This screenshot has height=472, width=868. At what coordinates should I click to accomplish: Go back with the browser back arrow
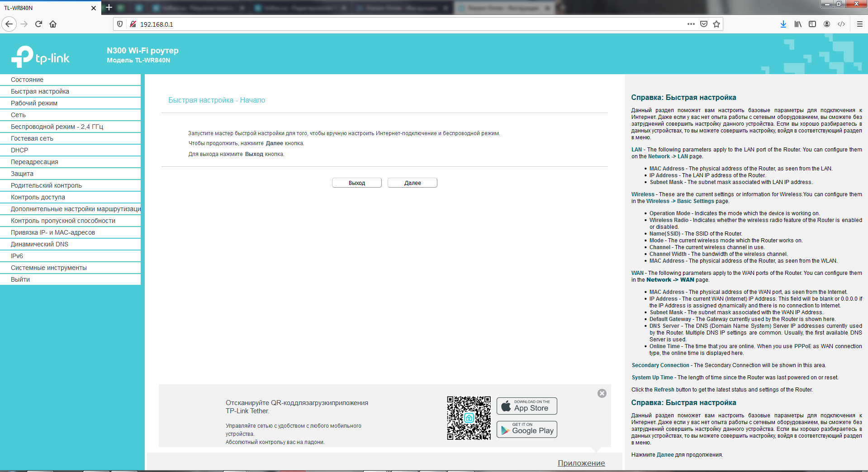point(9,24)
